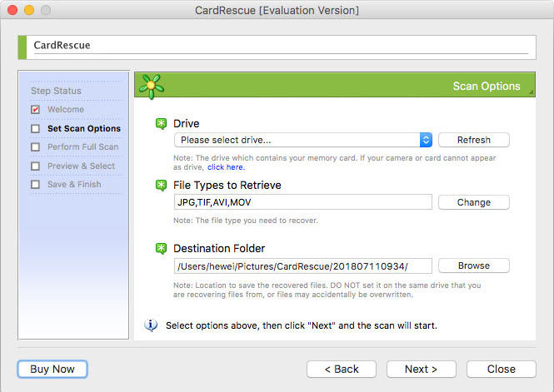Select the Save & Finish step label
The width and height of the screenshot is (554, 392).
tap(74, 184)
